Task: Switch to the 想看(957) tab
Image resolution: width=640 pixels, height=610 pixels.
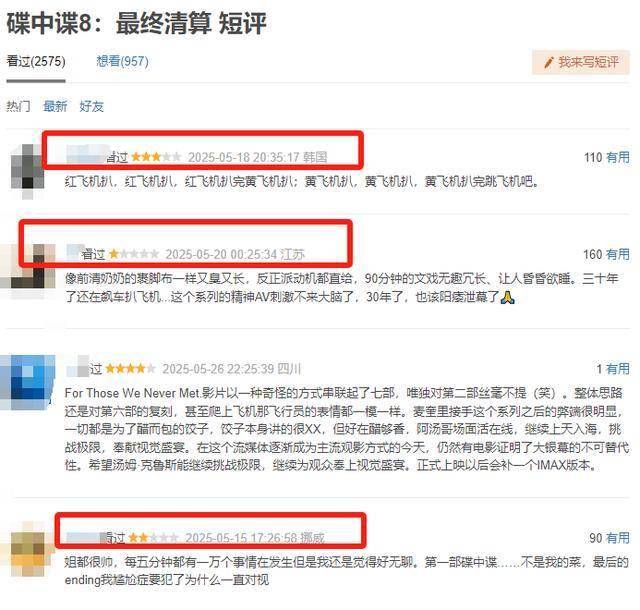Action: [x=122, y=61]
